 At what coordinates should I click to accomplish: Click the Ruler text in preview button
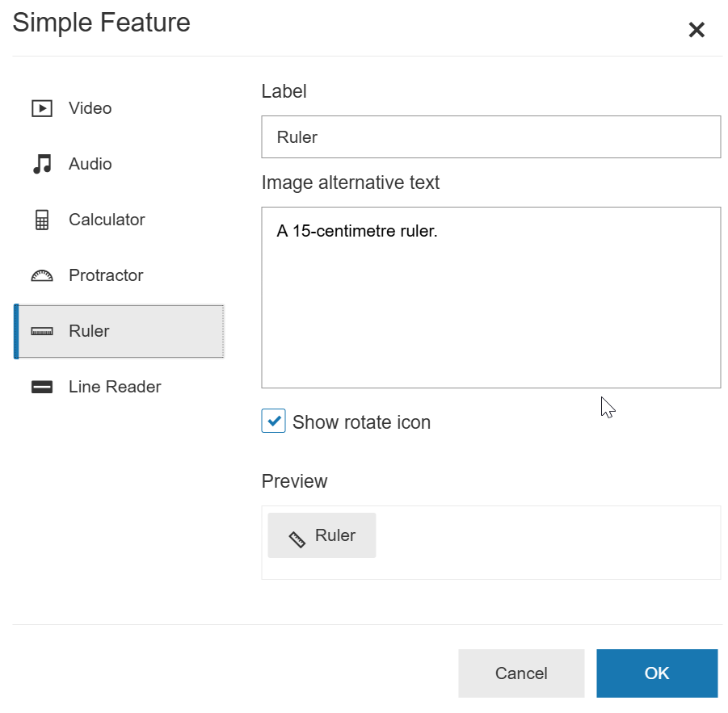pos(335,535)
